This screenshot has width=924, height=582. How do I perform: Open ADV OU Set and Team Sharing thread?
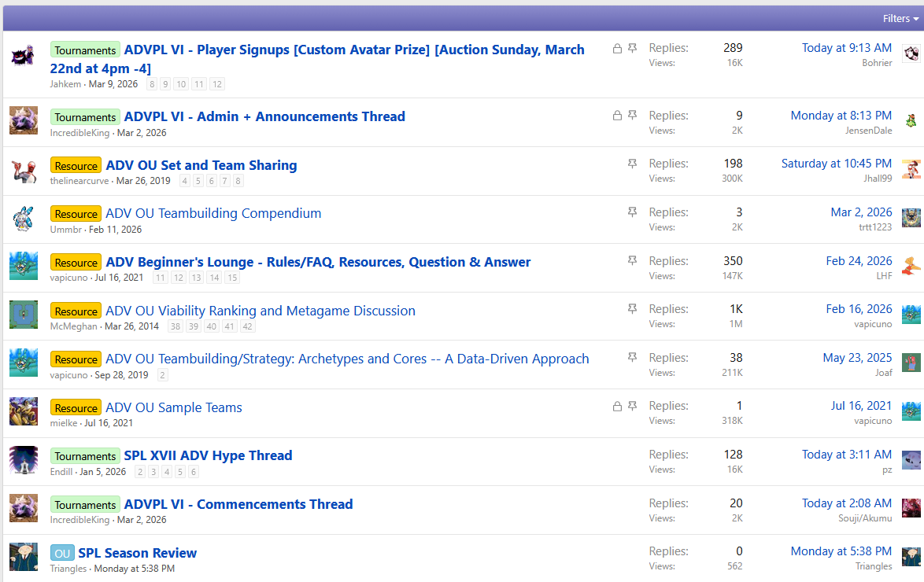pyautogui.click(x=201, y=165)
